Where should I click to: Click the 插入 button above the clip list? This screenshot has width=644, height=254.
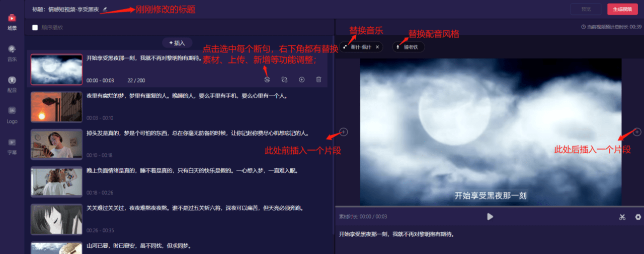pos(177,43)
